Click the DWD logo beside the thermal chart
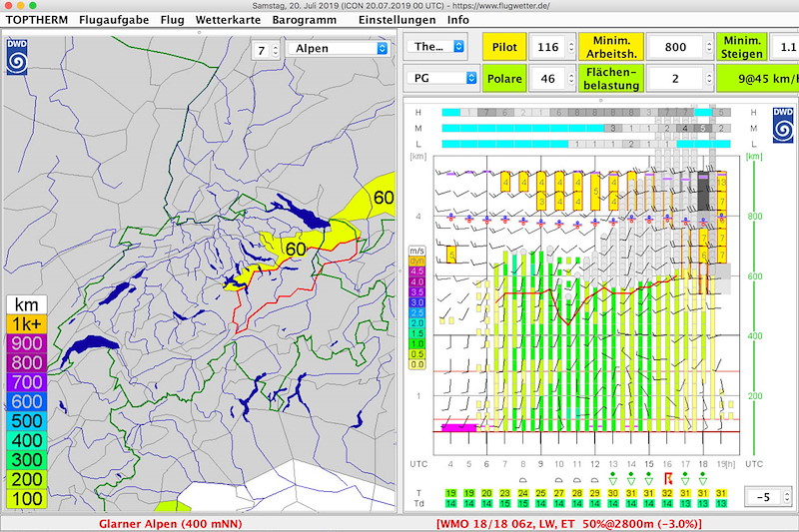Viewport: 799px width, 532px height. coord(783,125)
